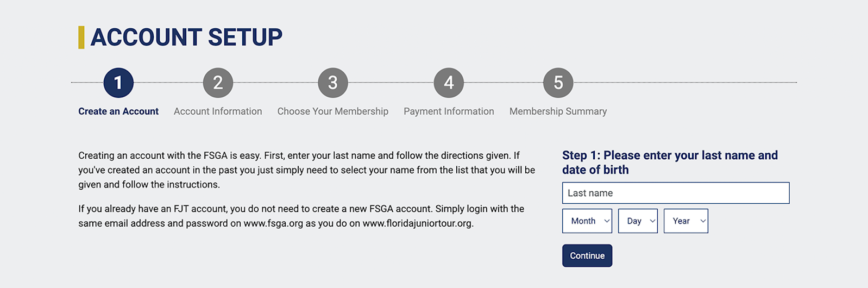Go to the Choose Your Membership label
Viewport: 868px width, 288px height.
coord(333,111)
